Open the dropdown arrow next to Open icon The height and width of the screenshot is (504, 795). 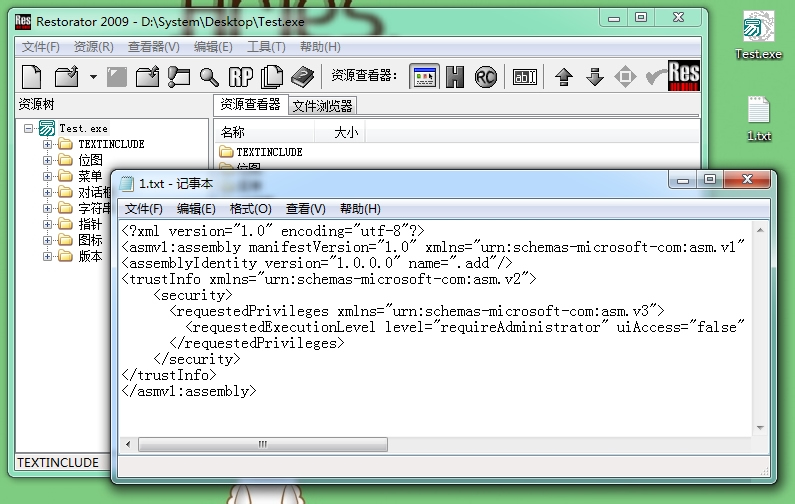(93, 78)
